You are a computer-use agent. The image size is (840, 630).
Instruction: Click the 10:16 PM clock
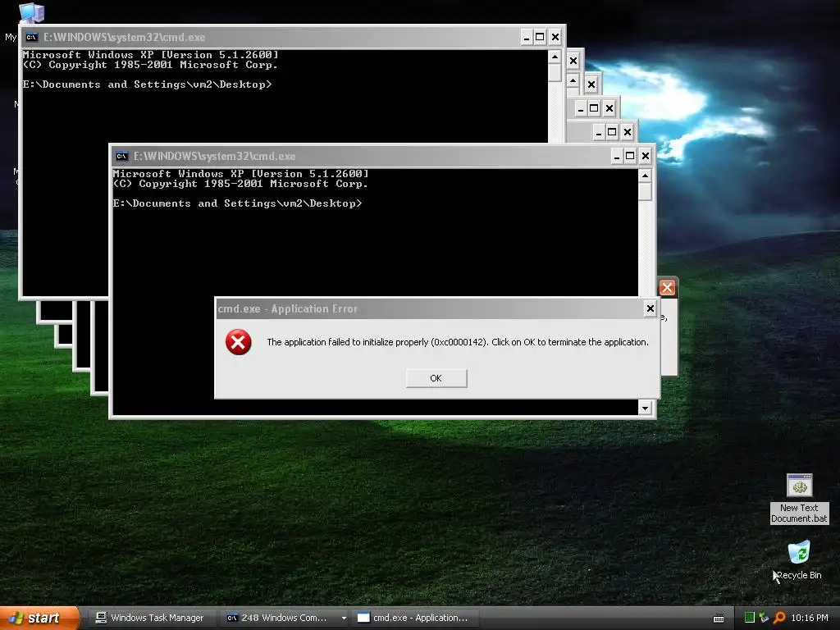point(810,618)
